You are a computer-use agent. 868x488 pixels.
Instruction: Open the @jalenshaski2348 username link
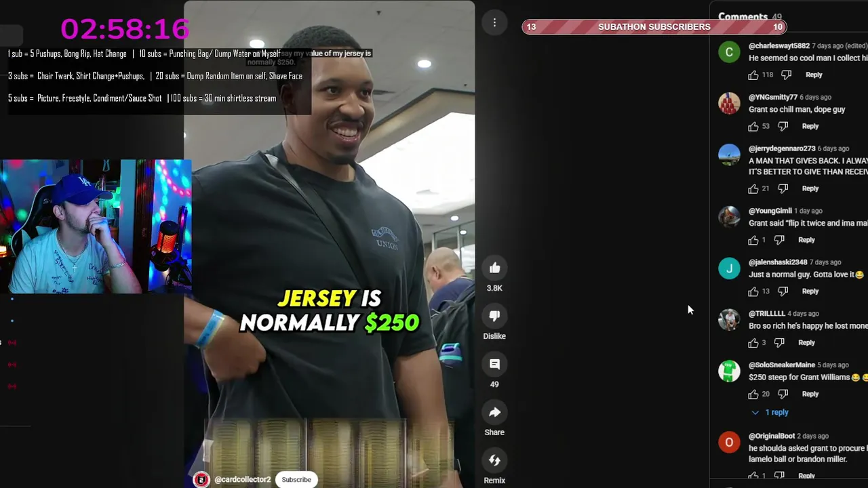(x=778, y=263)
